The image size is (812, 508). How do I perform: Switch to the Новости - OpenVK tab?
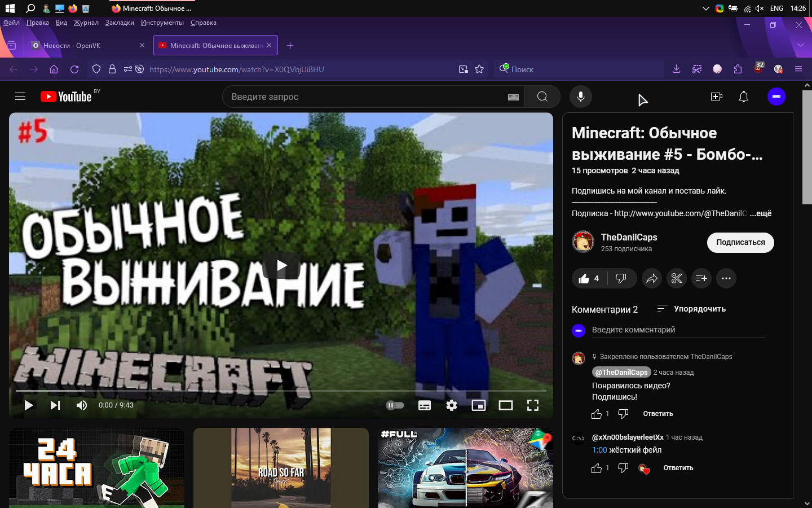87,45
